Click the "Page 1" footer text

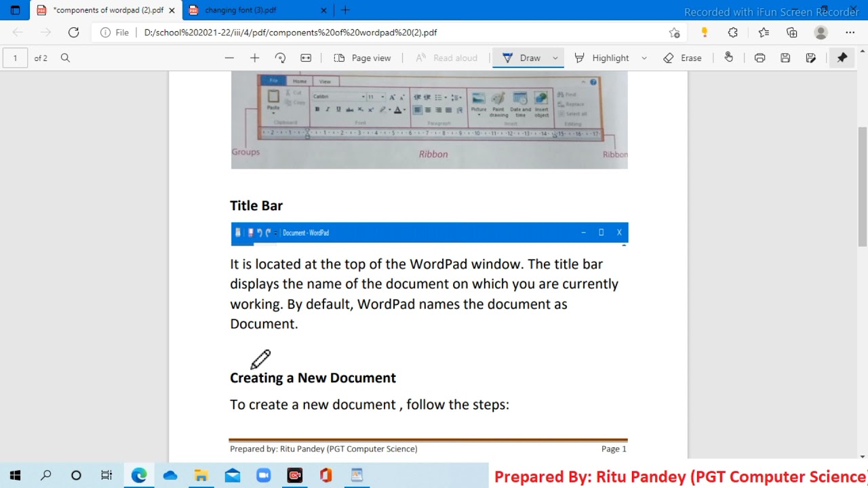click(614, 449)
